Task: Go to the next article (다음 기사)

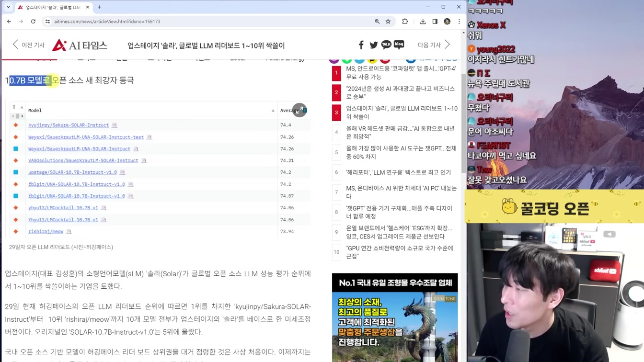Action: pyautogui.click(x=434, y=45)
